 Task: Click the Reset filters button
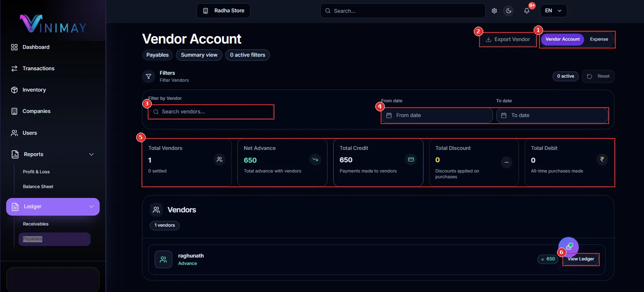tap(598, 76)
